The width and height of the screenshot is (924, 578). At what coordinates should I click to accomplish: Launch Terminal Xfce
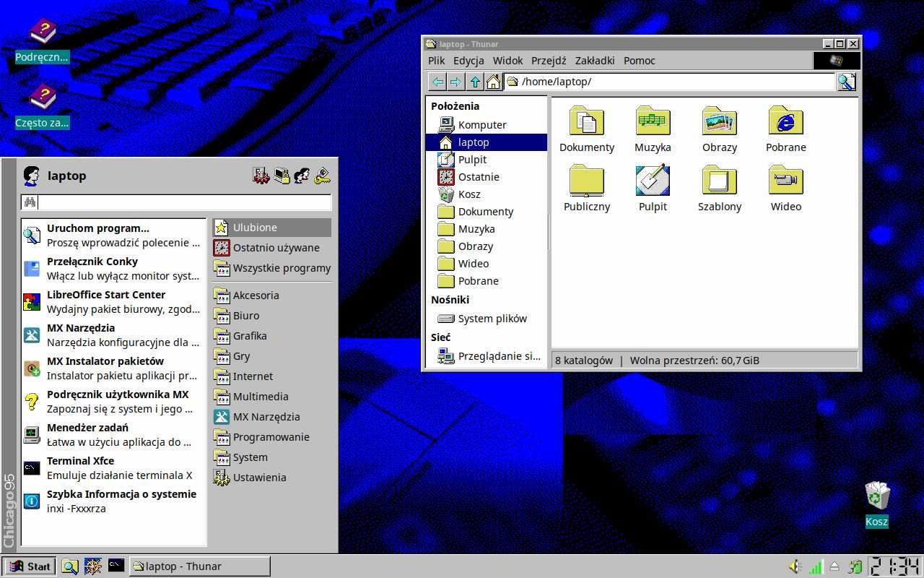[113, 468]
